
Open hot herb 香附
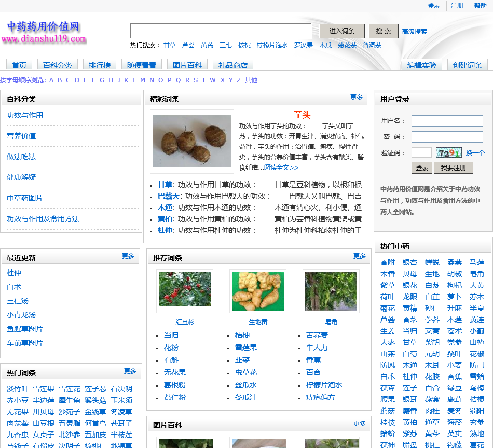387,262
